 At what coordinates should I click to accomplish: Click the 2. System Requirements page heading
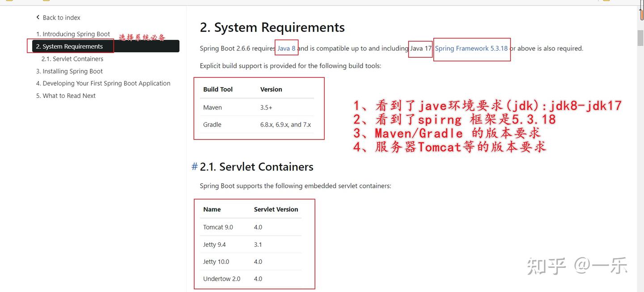(x=272, y=27)
